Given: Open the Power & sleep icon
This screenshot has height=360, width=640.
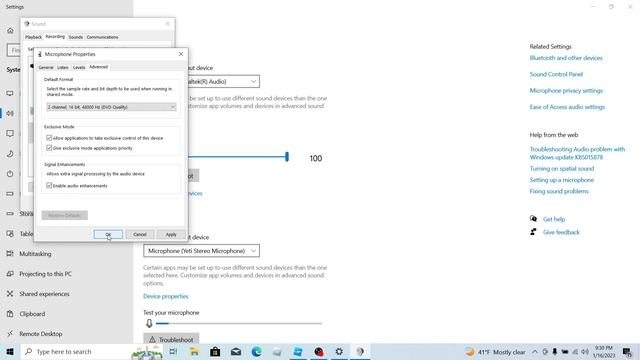Looking at the screenshot, I should point(10,173).
